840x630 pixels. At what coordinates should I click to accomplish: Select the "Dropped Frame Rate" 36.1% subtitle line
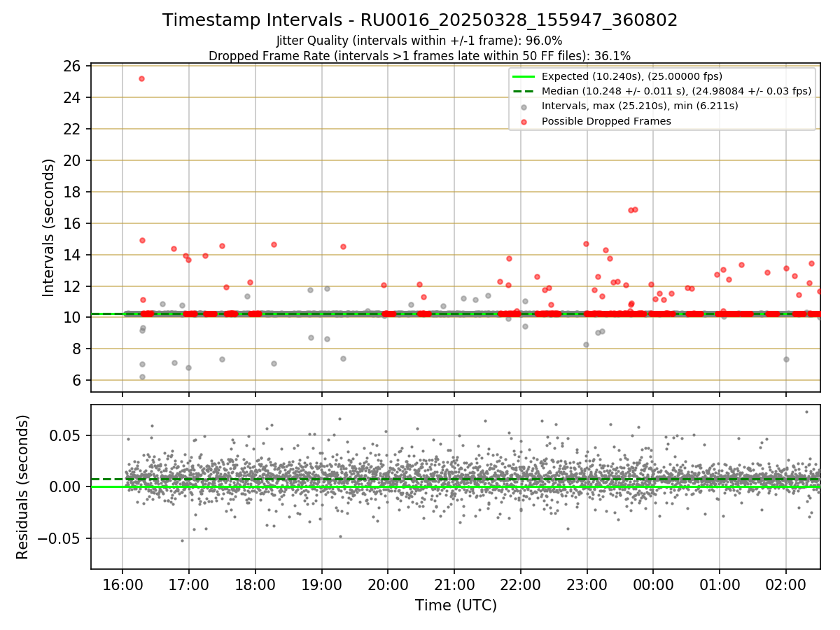point(419,55)
